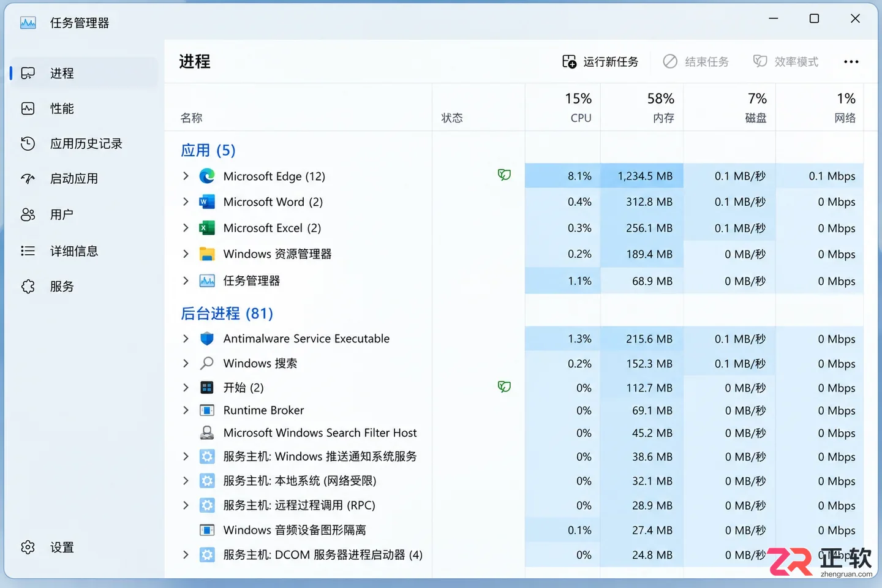Screen dimensions: 882x588
Task: Expand the Microsoft Excel (2) process group
Action: [186, 228]
